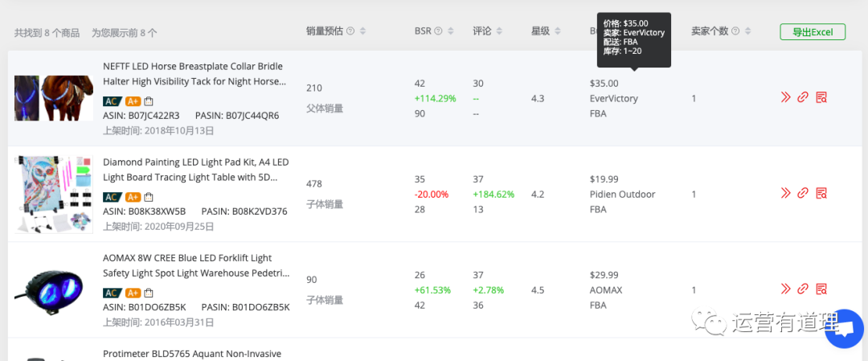The width and height of the screenshot is (868, 361).
Task: Click the help icon next to 销量预估
Action: click(x=350, y=31)
